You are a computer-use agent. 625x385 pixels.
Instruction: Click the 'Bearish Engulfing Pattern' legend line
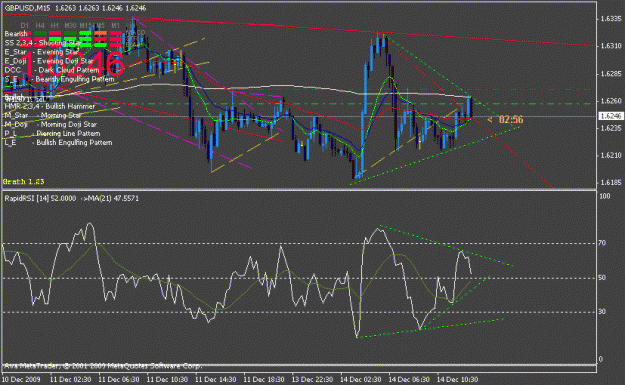pyautogui.click(x=59, y=79)
